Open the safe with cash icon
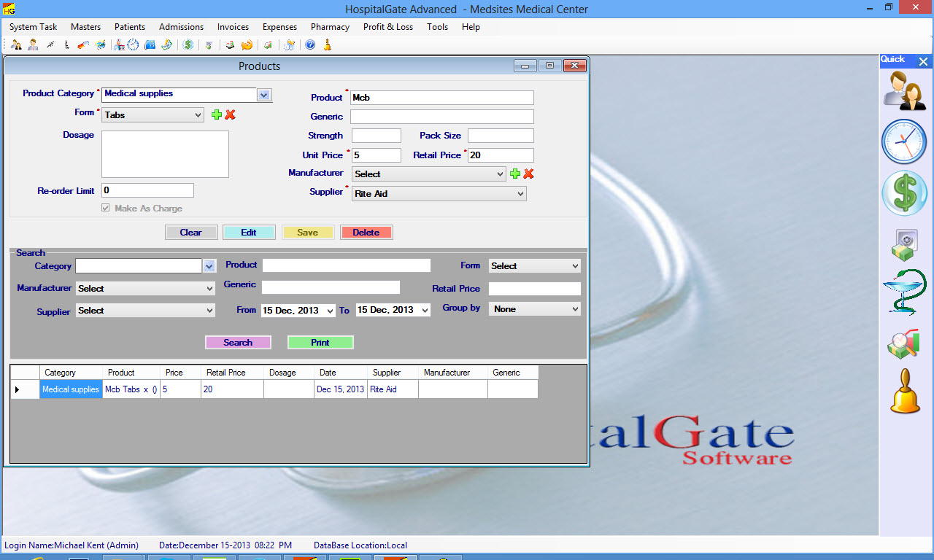This screenshot has height=560, width=934. tap(903, 244)
